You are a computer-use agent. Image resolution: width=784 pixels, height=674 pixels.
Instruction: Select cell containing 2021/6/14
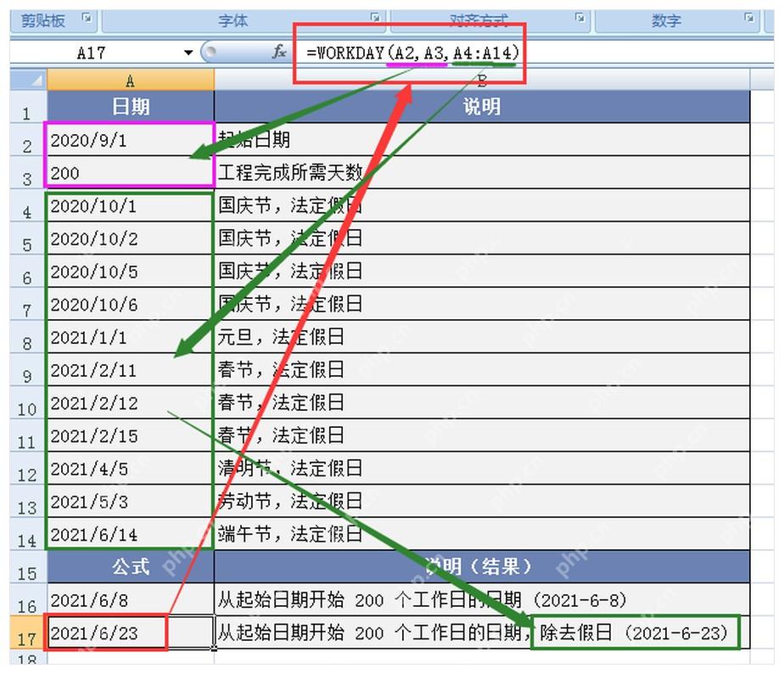click(x=131, y=535)
